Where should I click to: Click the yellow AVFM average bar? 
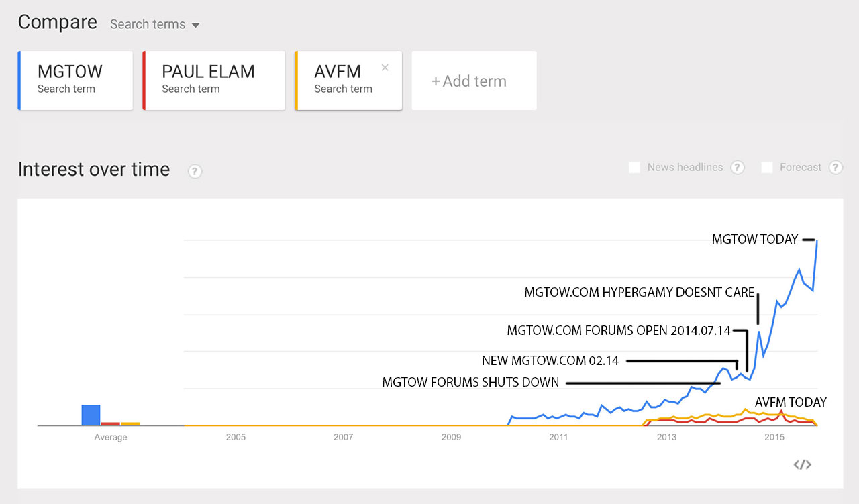pyautogui.click(x=130, y=423)
